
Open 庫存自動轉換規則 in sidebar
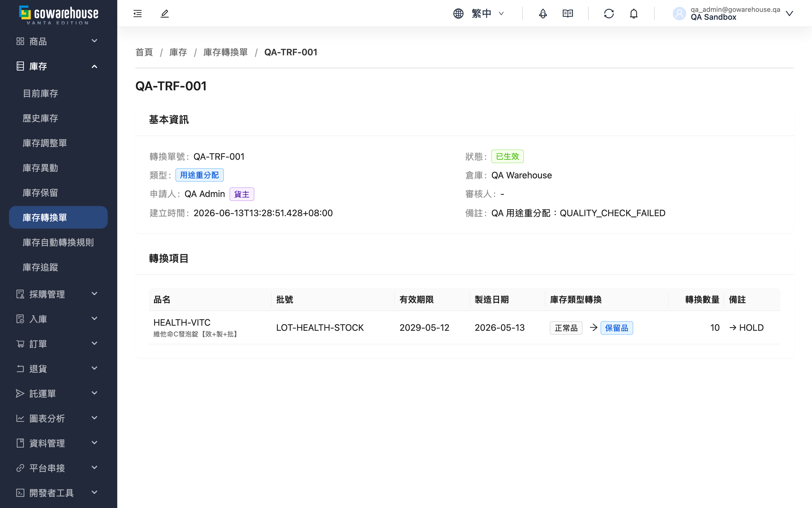coord(58,242)
